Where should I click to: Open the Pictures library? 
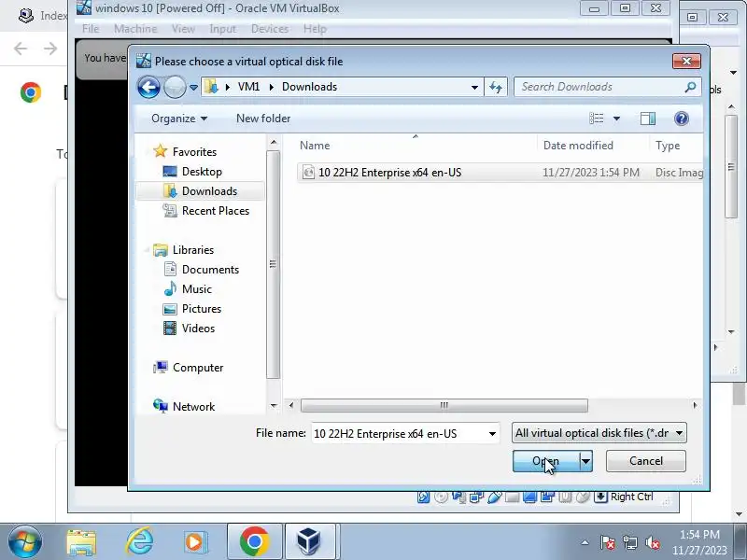point(202,309)
